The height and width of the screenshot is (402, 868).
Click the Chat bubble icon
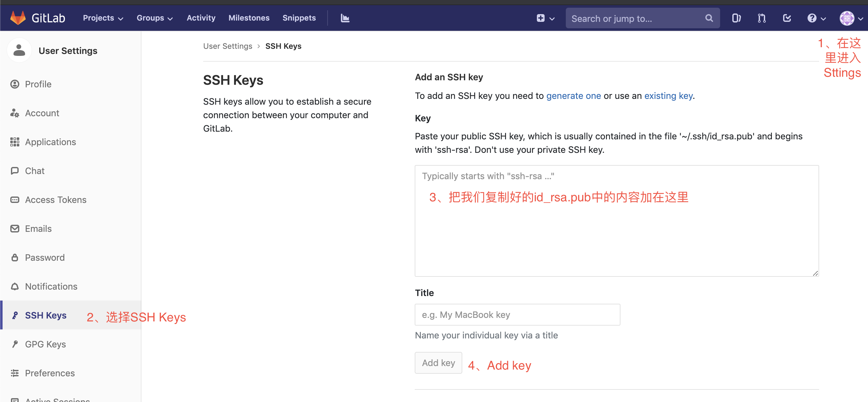click(x=15, y=171)
